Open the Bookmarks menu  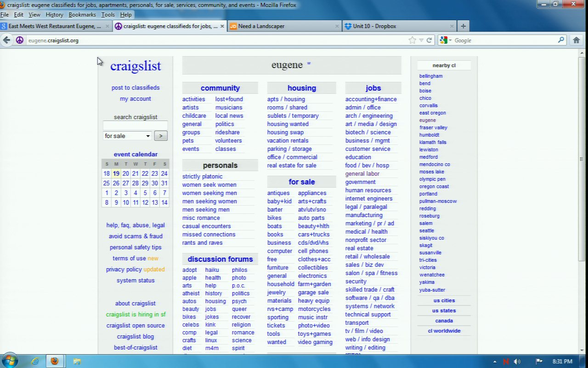pos(82,15)
